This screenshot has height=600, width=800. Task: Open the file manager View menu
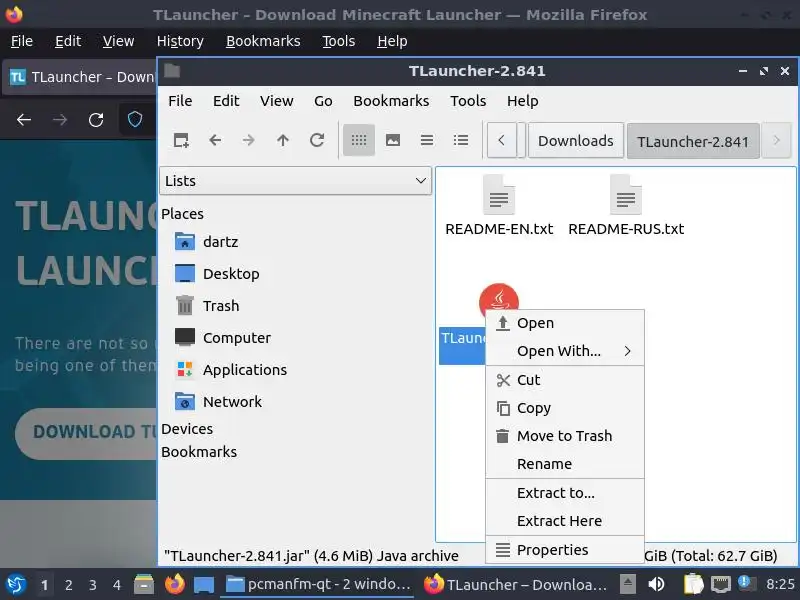click(x=277, y=101)
